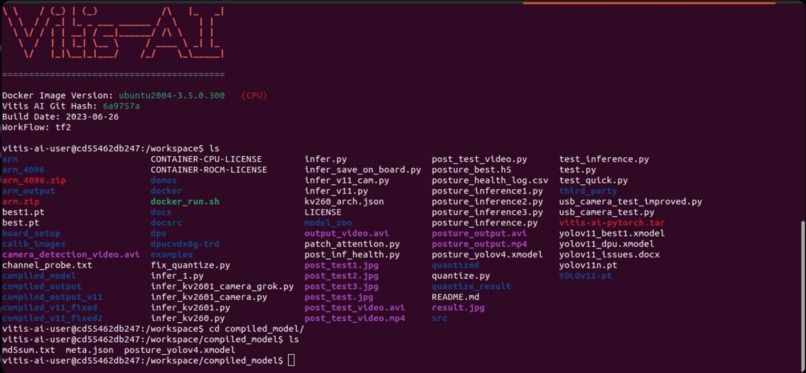Click the red vitis-ai-pytorch.tar file name

612,223
